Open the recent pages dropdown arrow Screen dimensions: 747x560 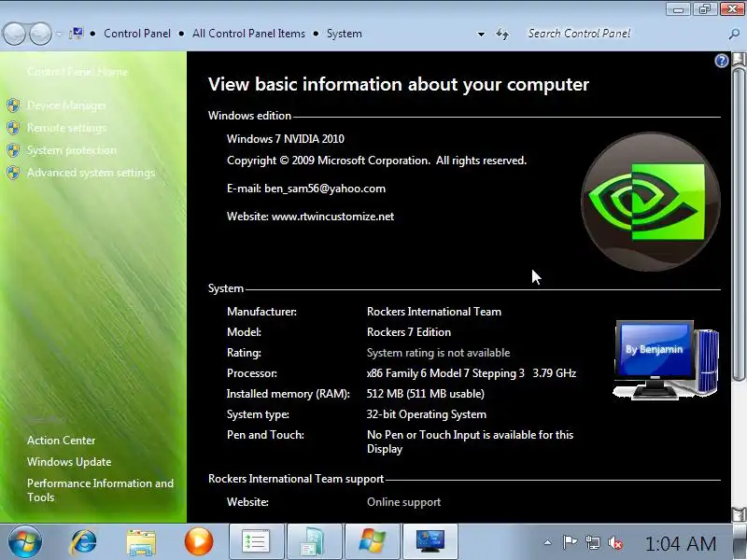[x=59, y=34]
